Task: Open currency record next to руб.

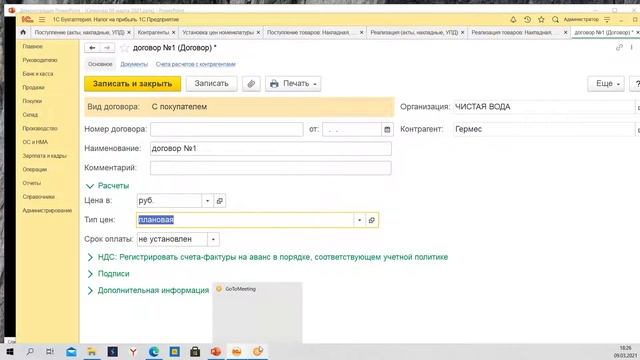Action: 220,200
